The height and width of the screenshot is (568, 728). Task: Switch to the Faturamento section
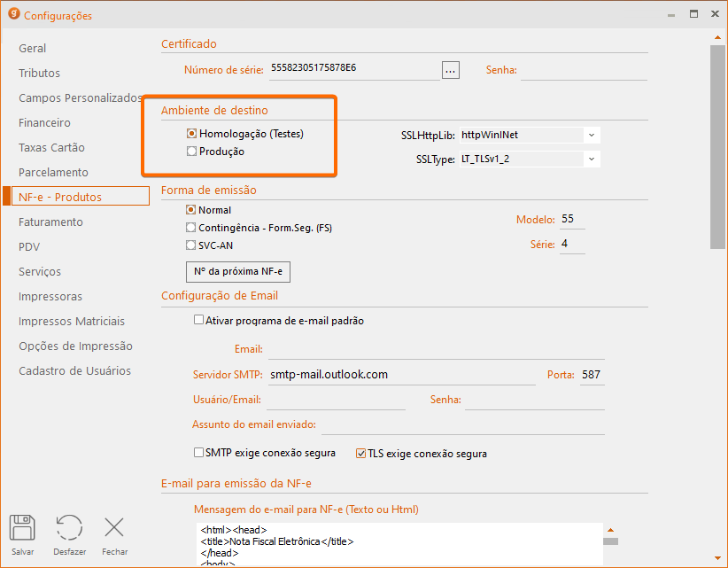[50, 222]
